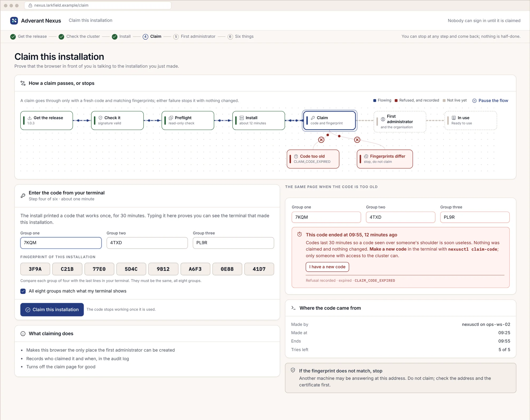This screenshot has height=420, width=530.
Task: Click the Preflight node icon
Action: tap(171, 118)
